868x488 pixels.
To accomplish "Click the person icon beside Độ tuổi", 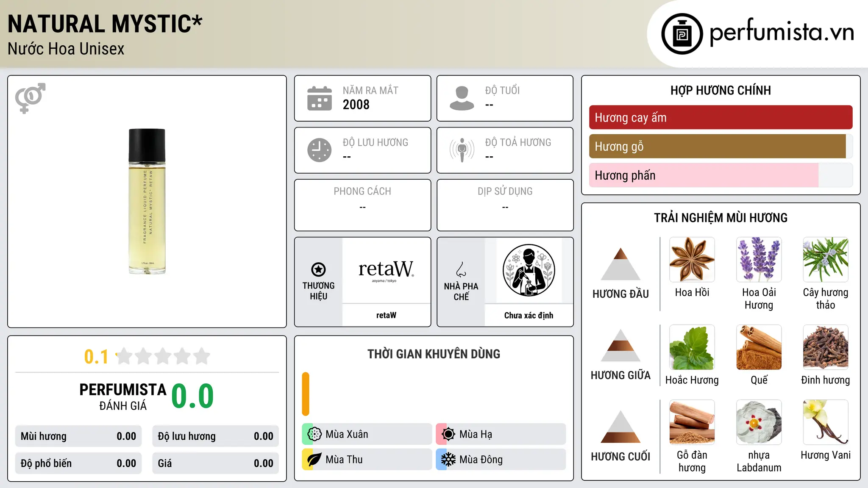I will (x=462, y=98).
